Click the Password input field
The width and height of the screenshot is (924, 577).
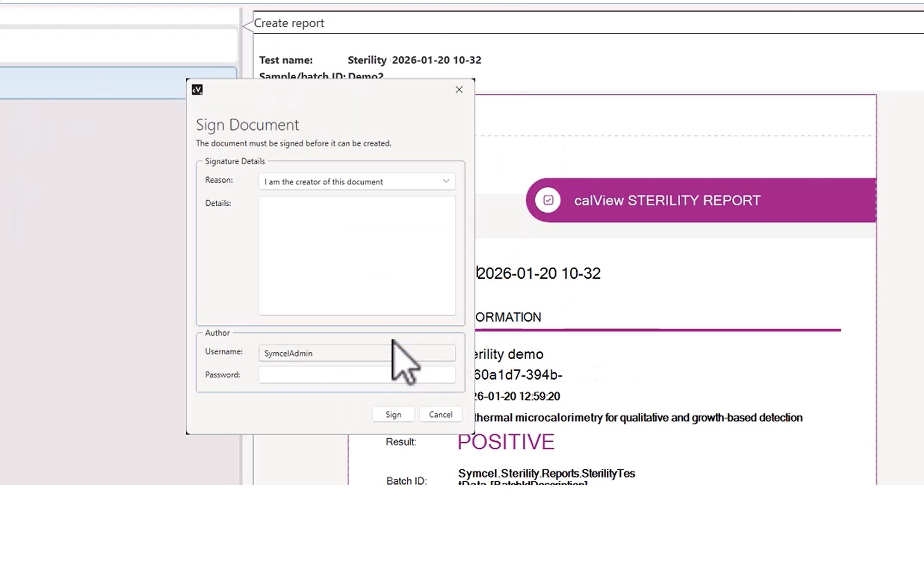[x=356, y=375]
